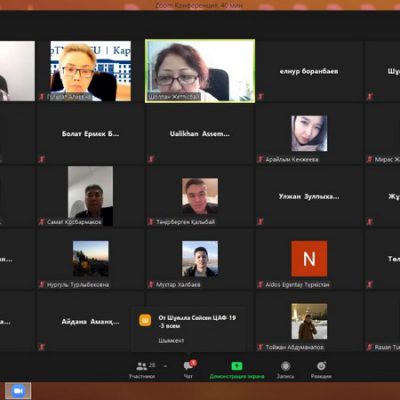Click the muted mic icon beside Нұргүл Тұрлыбековна
The width and height of the screenshot is (400, 400).
(42, 284)
